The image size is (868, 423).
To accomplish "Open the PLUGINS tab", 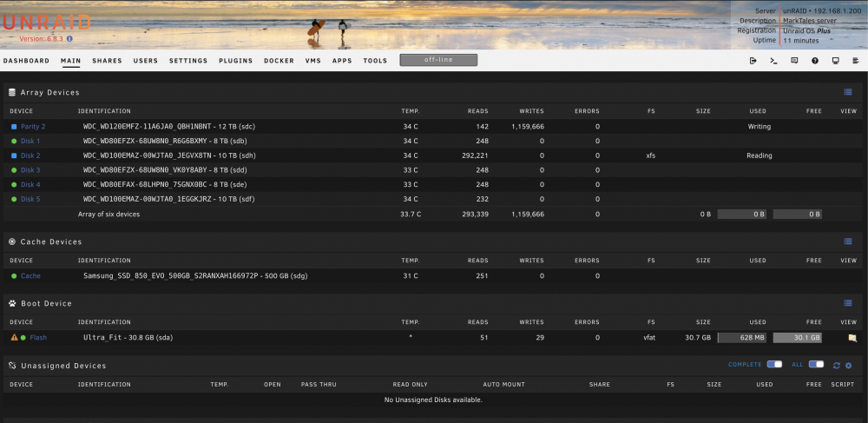I will point(236,61).
